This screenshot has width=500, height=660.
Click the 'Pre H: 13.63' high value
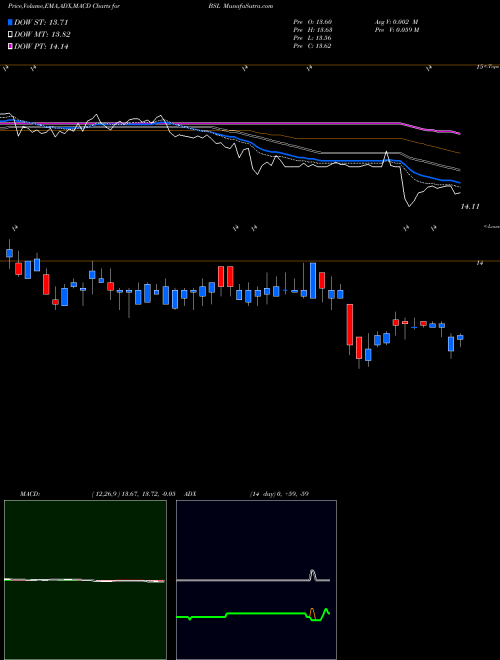click(312, 30)
